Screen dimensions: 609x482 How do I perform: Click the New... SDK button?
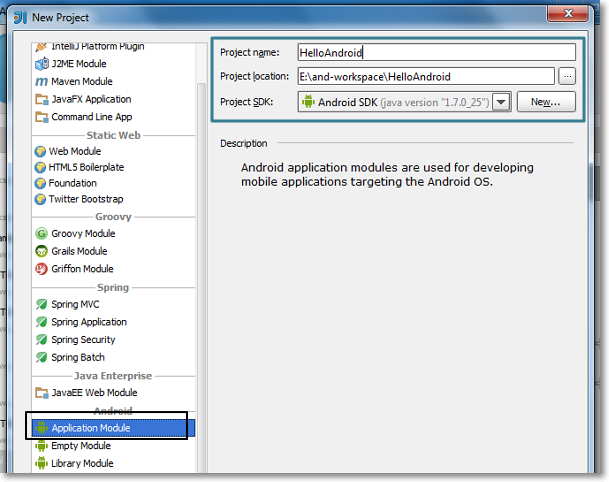click(x=546, y=102)
